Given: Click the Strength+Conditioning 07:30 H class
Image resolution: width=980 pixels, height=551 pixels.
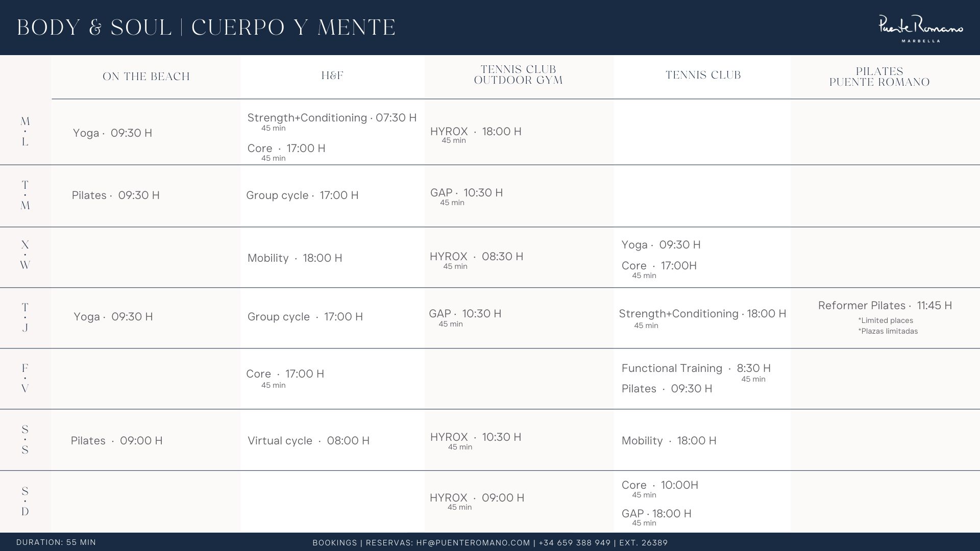Looking at the screenshot, I should pos(332,118).
